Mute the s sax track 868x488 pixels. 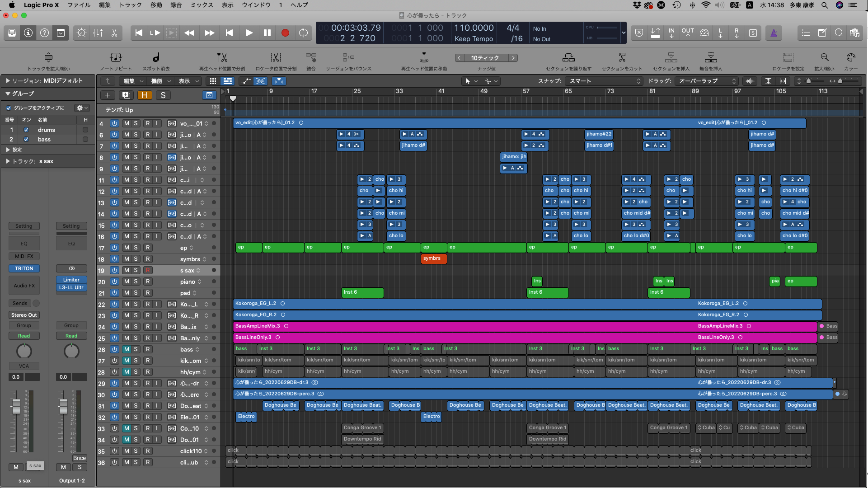click(x=127, y=270)
